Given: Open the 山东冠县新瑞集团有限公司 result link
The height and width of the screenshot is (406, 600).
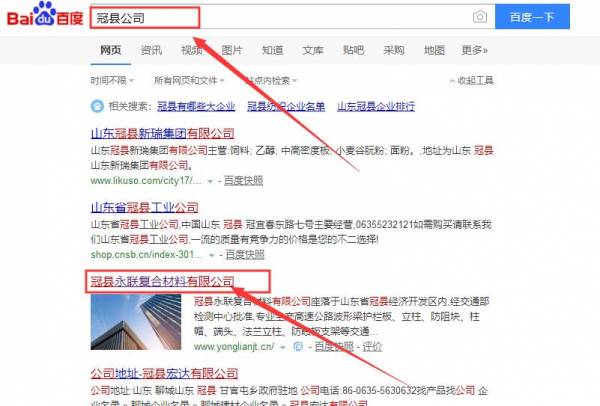Looking at the screenshot, I should [163, 134].
